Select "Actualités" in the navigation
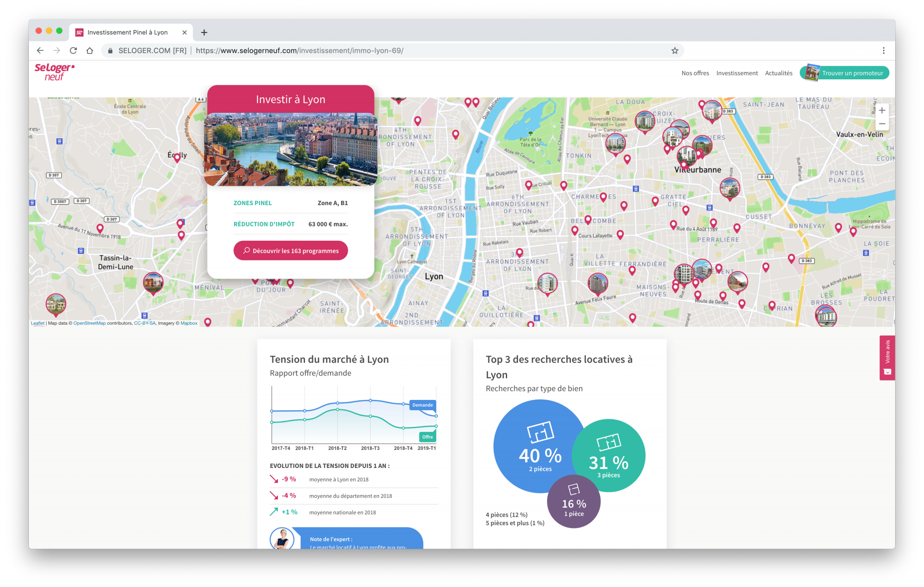 (778, 73)
